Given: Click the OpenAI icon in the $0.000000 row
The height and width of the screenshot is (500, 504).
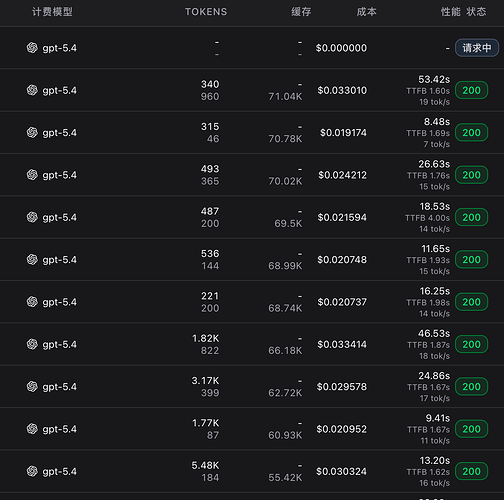Looking at the screenshot, I should point(32,48).
